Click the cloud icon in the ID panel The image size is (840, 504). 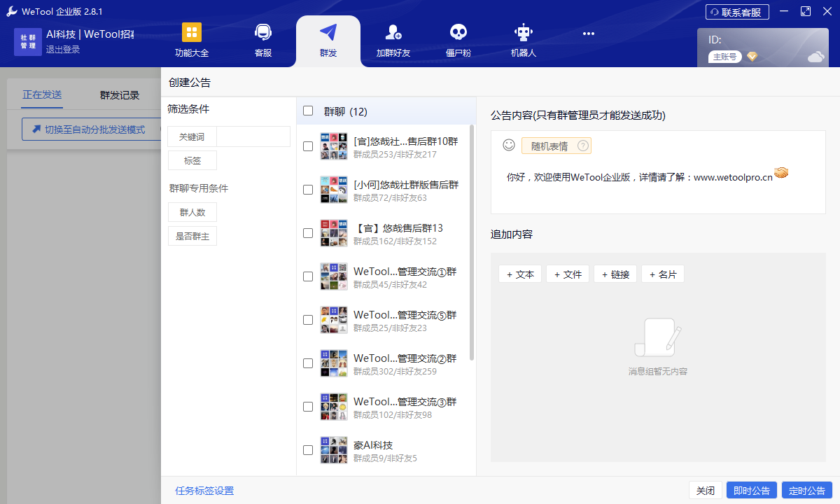click(815, 57)
